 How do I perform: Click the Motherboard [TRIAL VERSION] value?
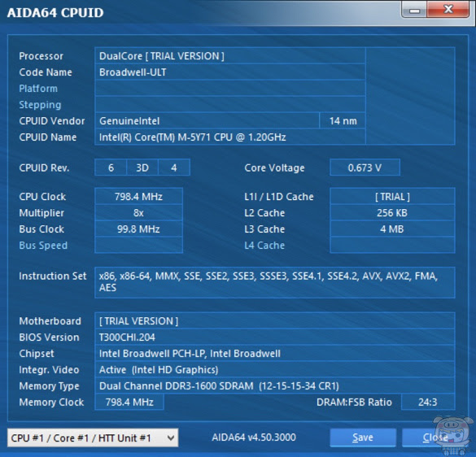click(x=275, y=320)
